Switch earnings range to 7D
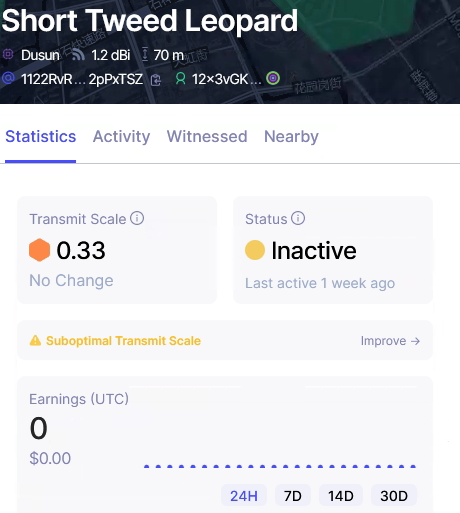 pyautogui.click(x=293, y=496)
